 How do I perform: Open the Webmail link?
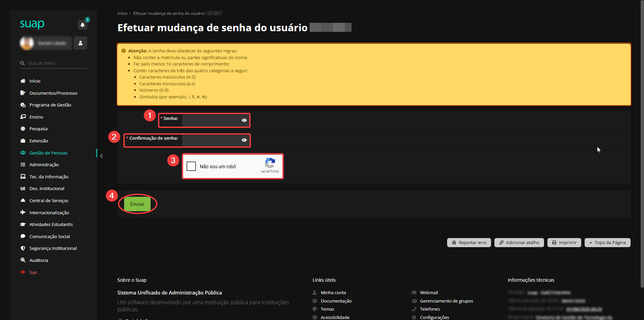[429, 292]
